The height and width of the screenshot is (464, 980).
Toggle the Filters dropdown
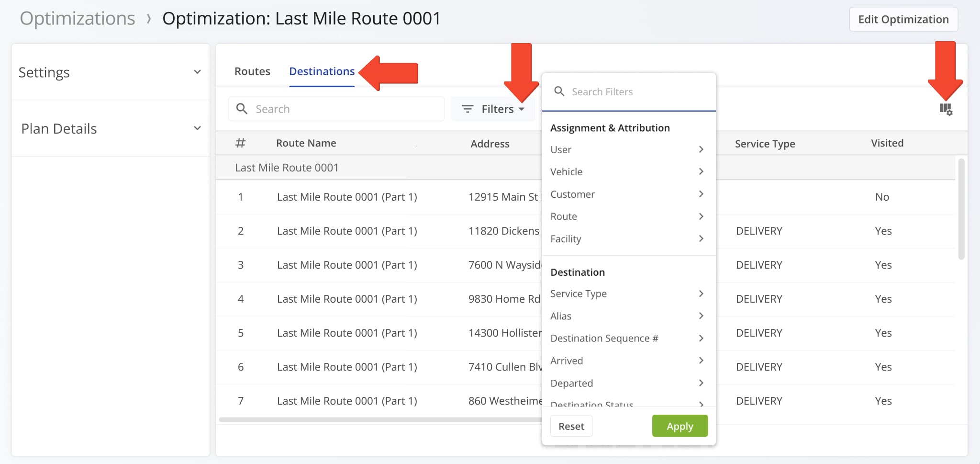[493, 109]
